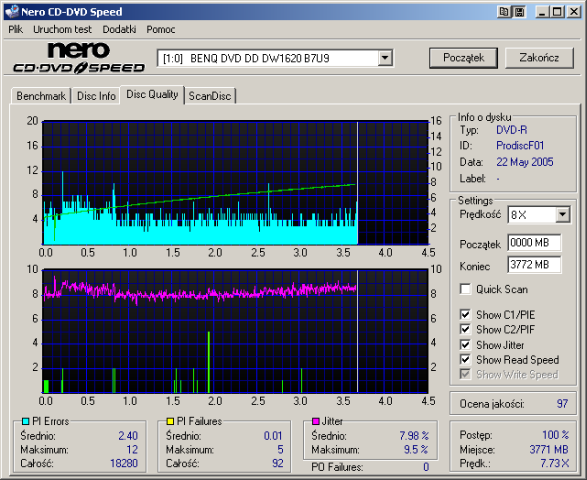Switch to the Benchmark tab
Screen dimensions: 587x480
coord(41,96)
